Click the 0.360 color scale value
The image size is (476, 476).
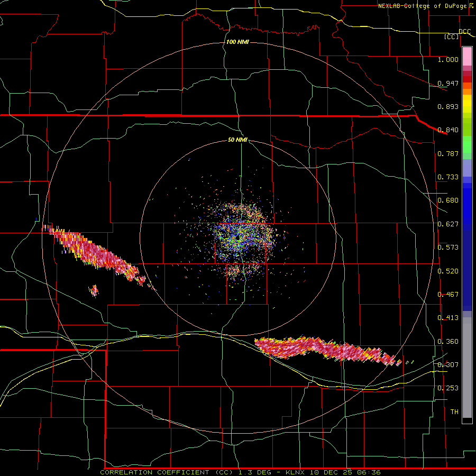coord(448,341)
